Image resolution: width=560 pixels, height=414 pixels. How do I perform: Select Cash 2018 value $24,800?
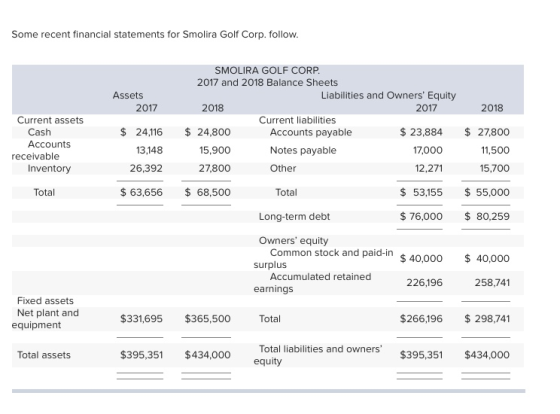point(208,132)
